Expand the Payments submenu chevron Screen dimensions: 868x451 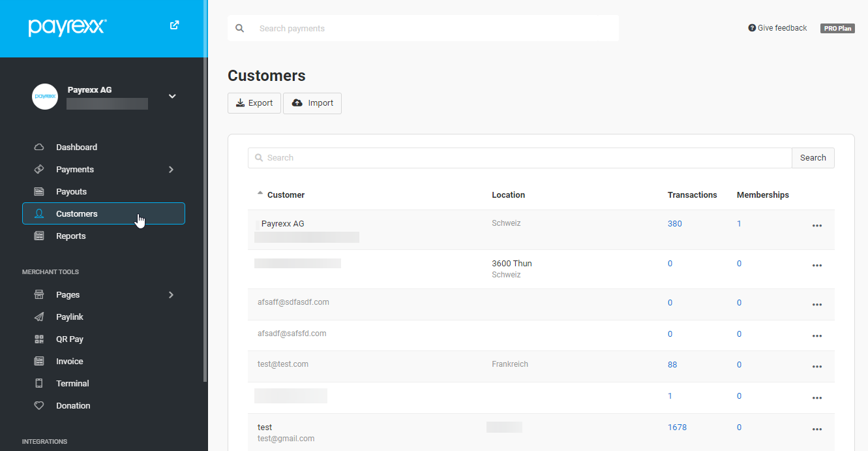[171, 170]
